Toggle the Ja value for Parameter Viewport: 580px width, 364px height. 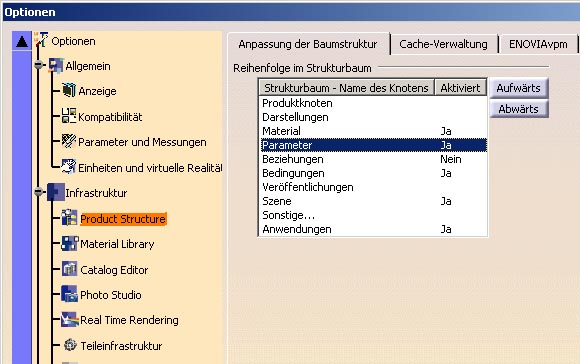[446, 145]
